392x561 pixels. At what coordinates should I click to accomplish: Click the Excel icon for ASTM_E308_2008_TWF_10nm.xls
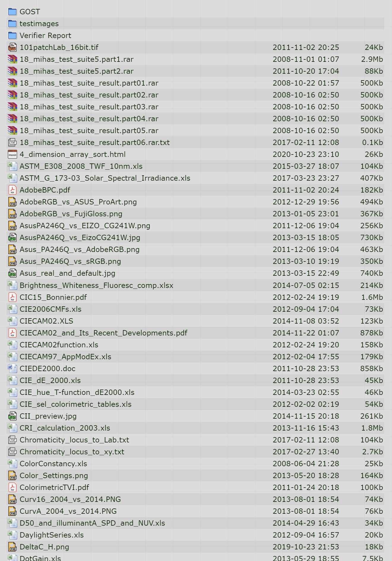(12, 166)
